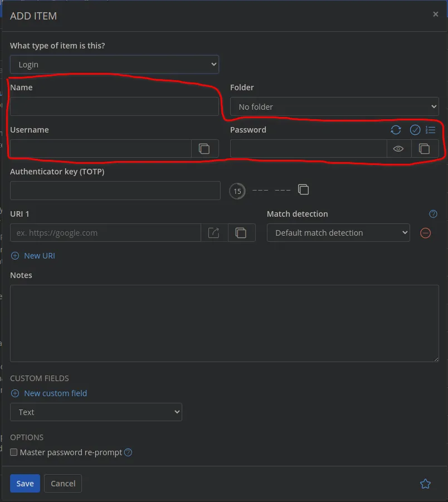Mark this item as favorite

[x=425, y=484]
